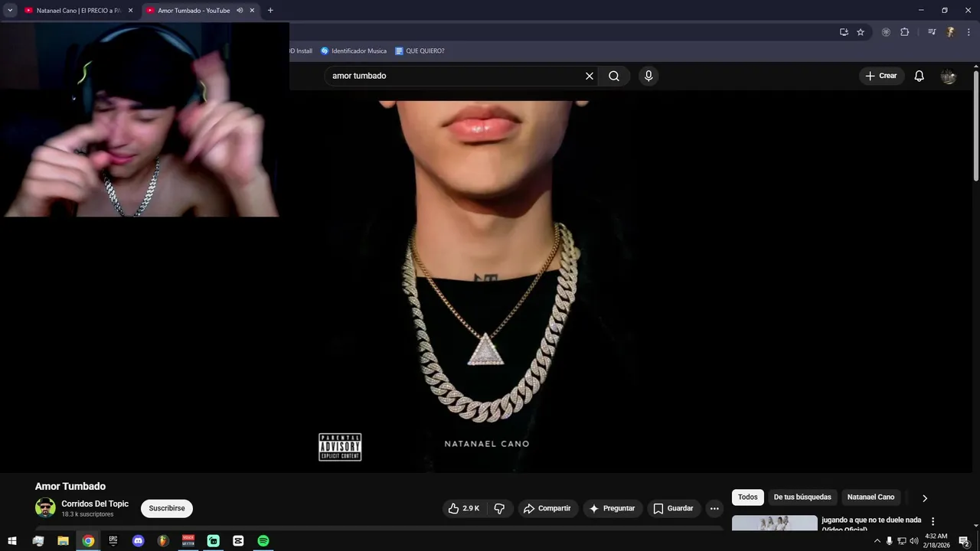Open YouTube notifications bell

(920, 76)
